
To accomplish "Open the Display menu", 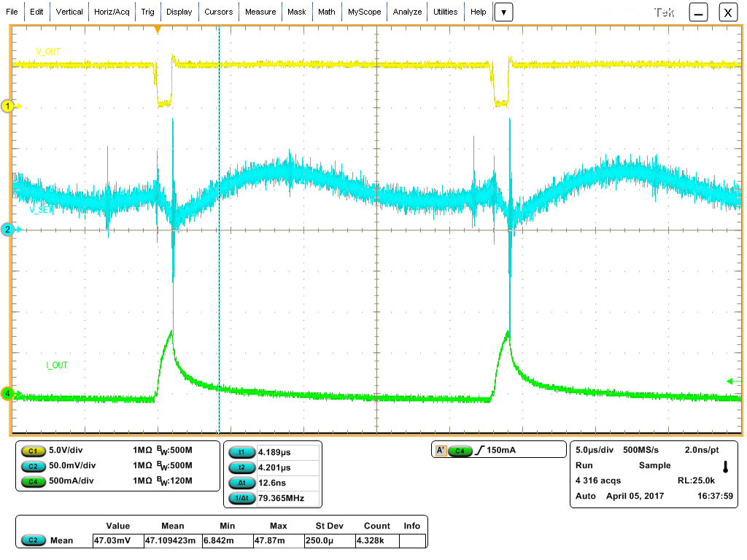I will pos(179,12).
